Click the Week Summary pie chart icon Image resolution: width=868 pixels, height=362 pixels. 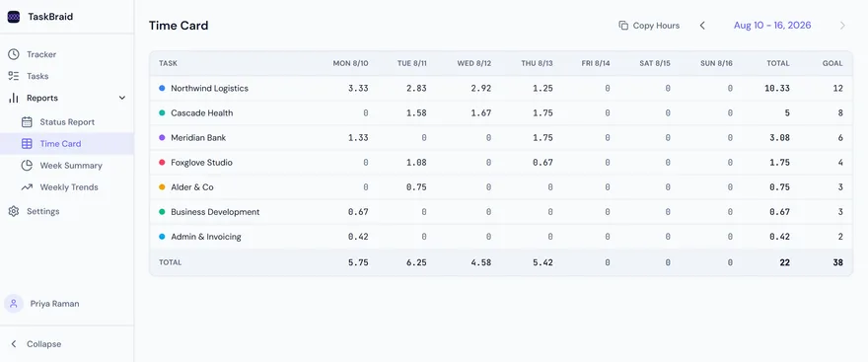[x=27, y=166]
